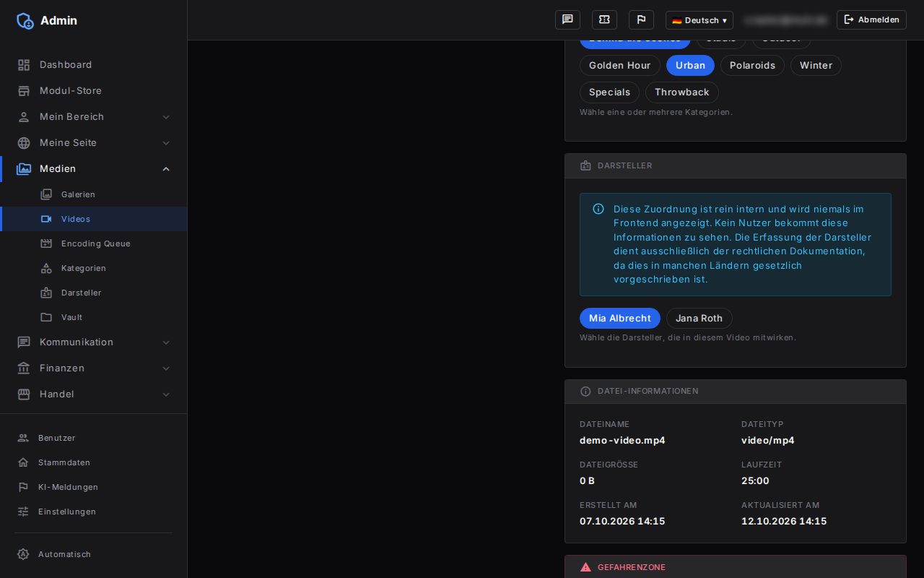Click the flag icon in the top bar

pos(641,20)
